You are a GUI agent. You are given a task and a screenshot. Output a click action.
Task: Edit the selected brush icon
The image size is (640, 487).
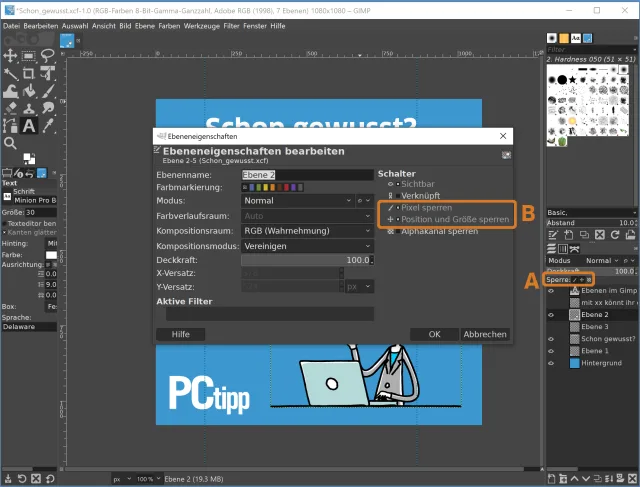(x=553, y=235)
